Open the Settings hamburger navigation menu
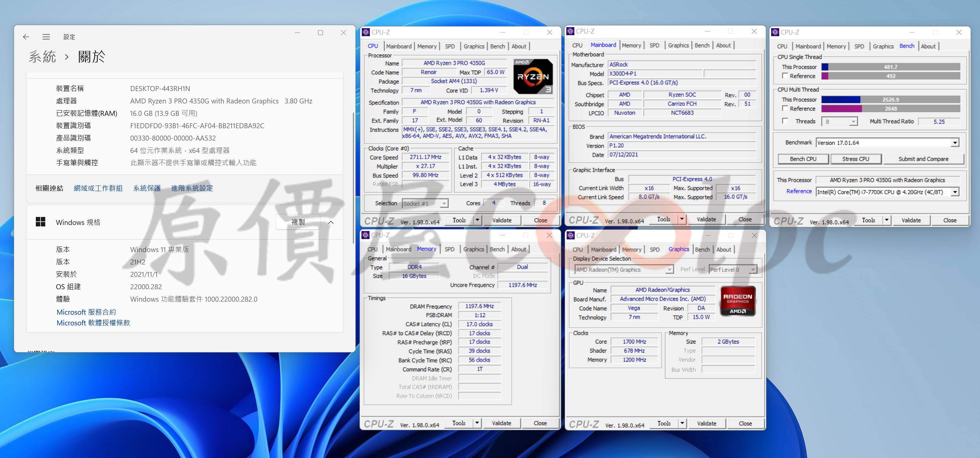 (46, 37)
